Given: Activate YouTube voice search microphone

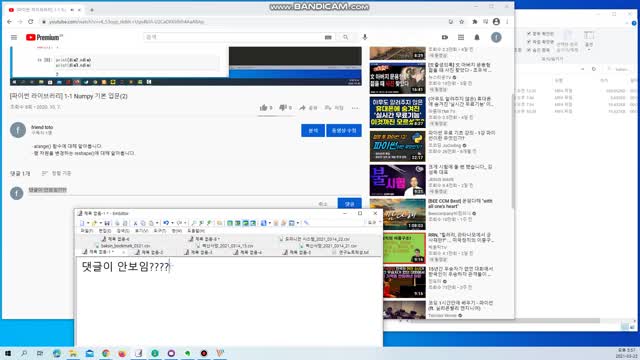Looking at the screenshot, I should click(x=365, y=37).
